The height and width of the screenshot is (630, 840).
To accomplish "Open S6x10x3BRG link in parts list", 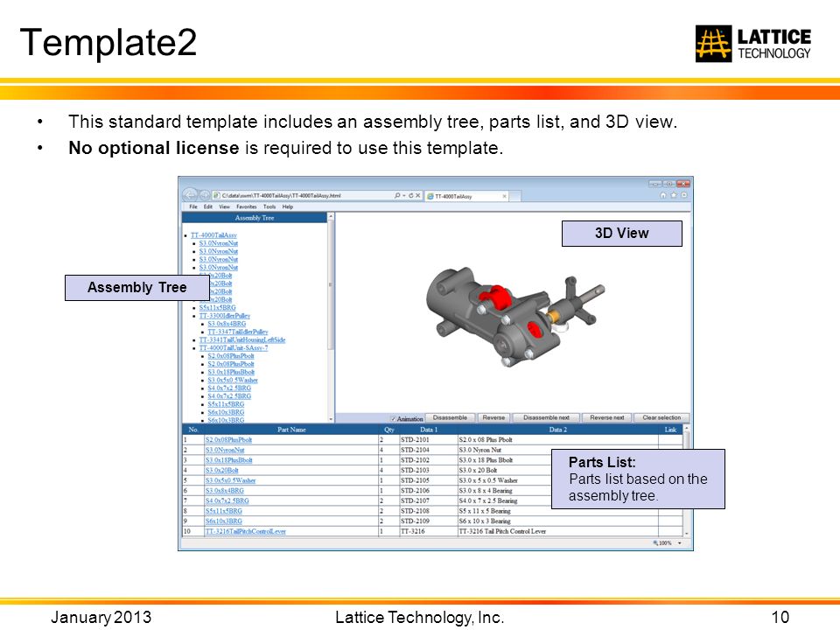I will 223,521.
